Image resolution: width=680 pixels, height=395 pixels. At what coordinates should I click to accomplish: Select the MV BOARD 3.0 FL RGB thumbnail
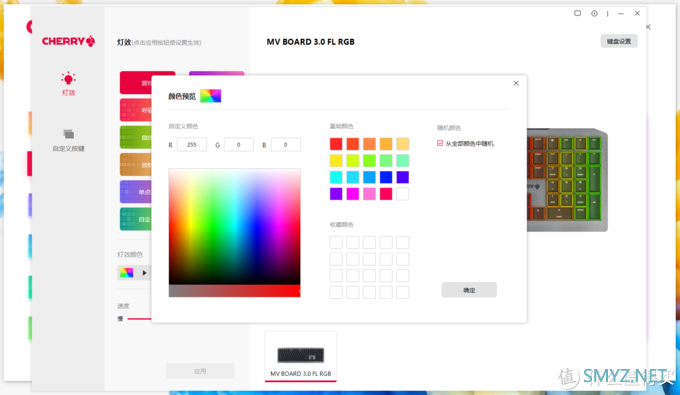tap(301, 357)
